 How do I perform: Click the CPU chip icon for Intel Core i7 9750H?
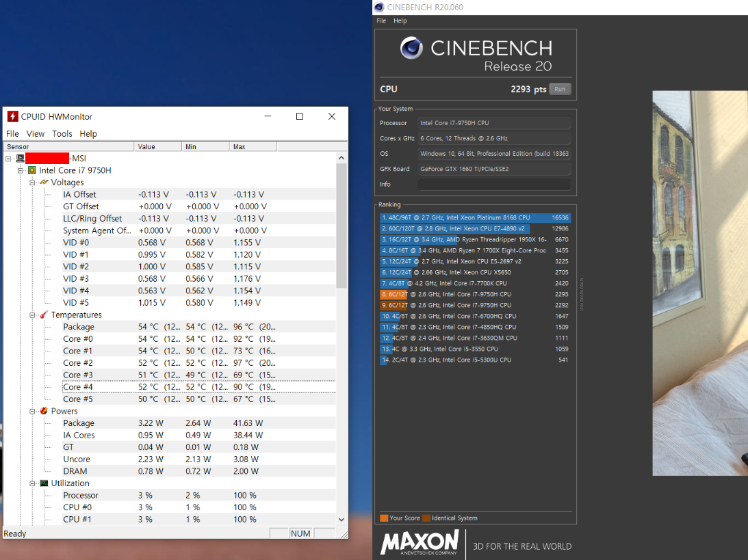tap(32, 170)
